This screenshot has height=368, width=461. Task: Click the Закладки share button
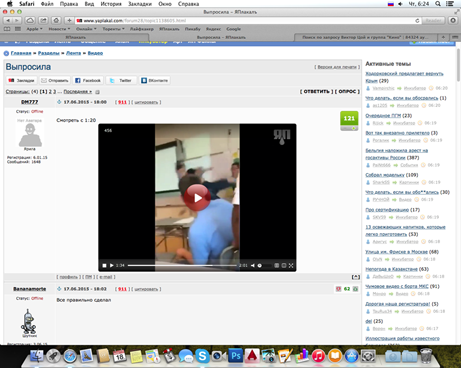(21, 80)
